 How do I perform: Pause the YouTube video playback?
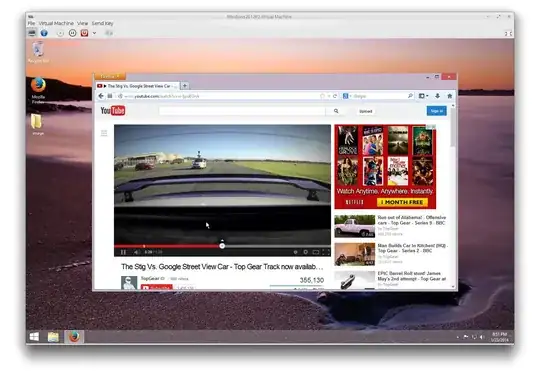click(123, 252)
